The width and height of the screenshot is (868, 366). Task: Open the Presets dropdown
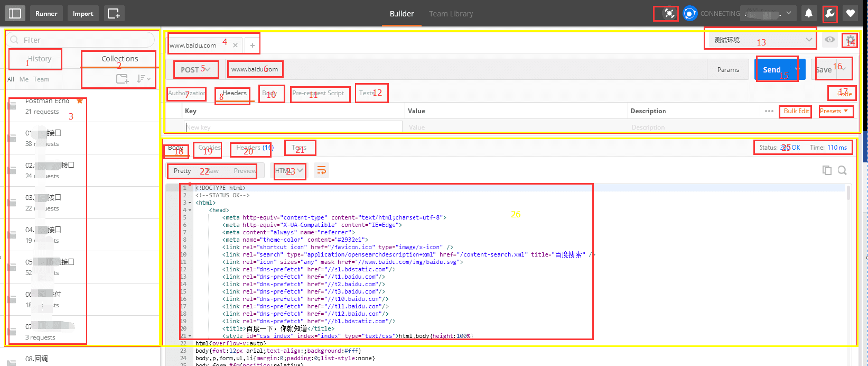point(834,111)
